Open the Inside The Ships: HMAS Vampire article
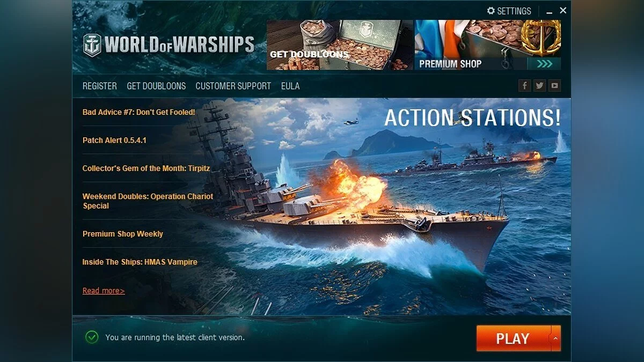This screenshot has width=644, height=362. pos(140,262)
